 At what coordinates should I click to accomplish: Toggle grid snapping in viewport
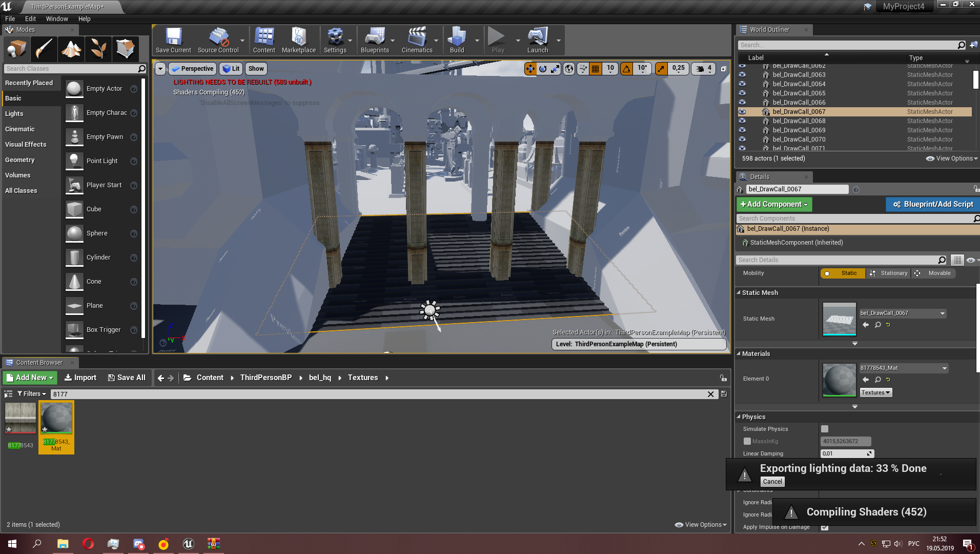click(x=595, y=68)
